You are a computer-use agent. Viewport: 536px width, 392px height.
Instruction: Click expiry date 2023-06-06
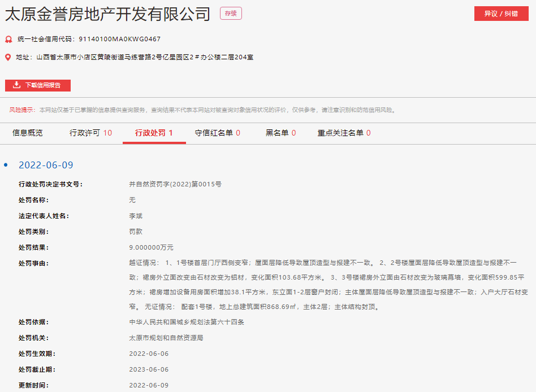[x=149, y=369]
